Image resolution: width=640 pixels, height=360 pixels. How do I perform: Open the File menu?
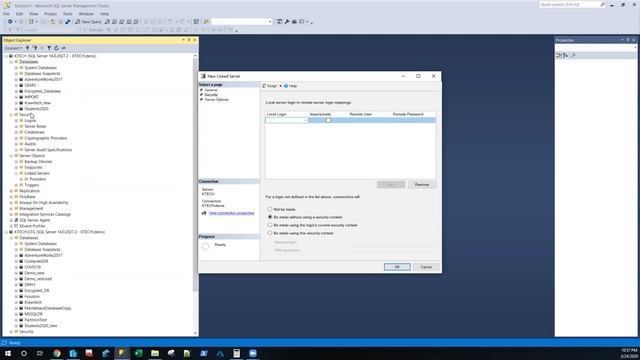[6, 14]
